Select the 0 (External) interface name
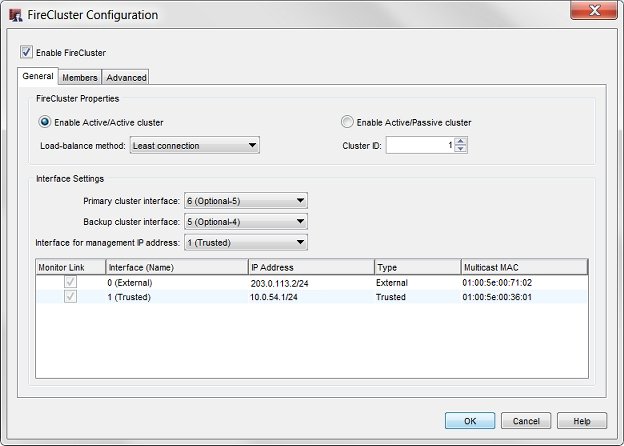Screen dimensions: 624x446 click(130, 283)
